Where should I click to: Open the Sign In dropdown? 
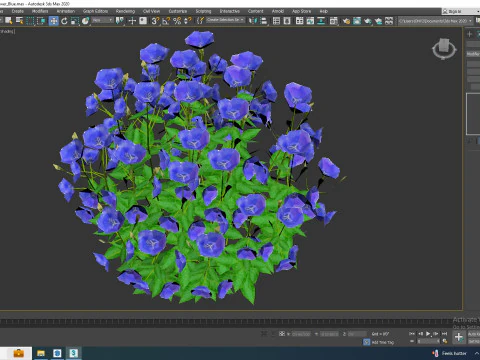[x=461, y=11]
